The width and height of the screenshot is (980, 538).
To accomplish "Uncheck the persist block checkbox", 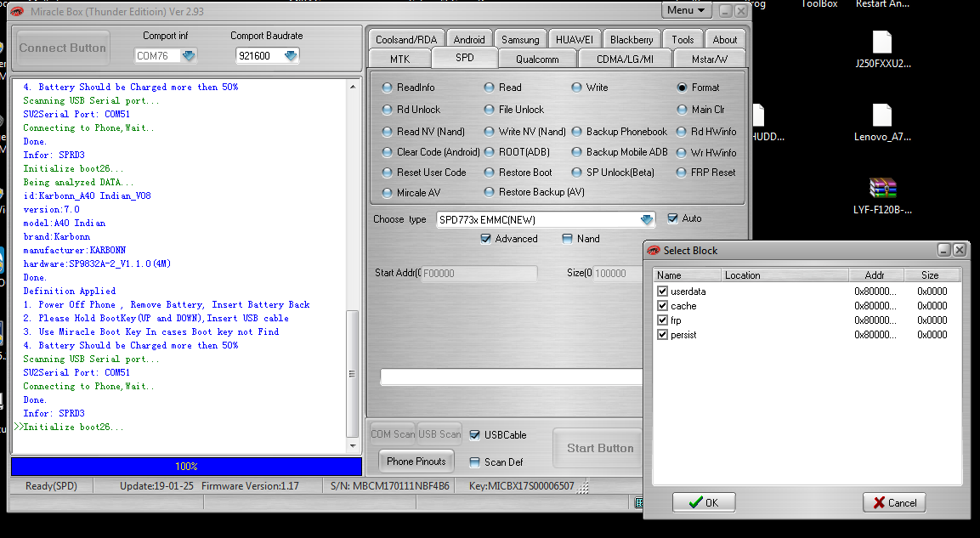I will point(662,334).
